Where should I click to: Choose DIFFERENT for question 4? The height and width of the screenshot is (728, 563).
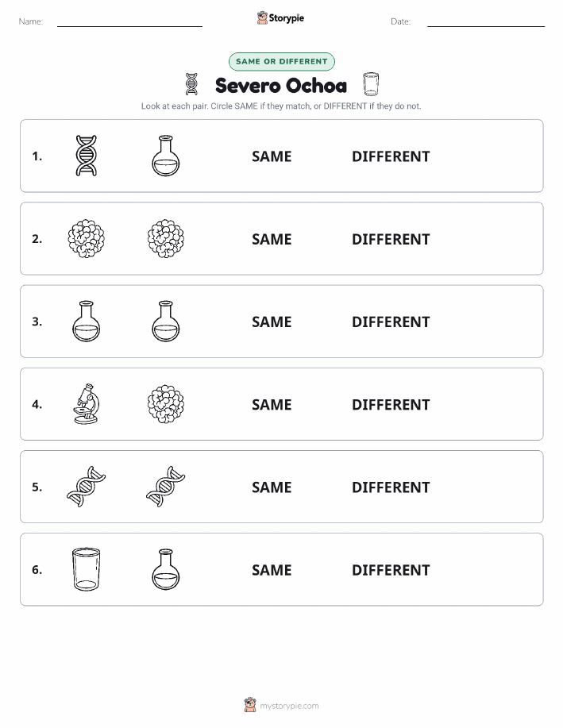coord(391,404)
